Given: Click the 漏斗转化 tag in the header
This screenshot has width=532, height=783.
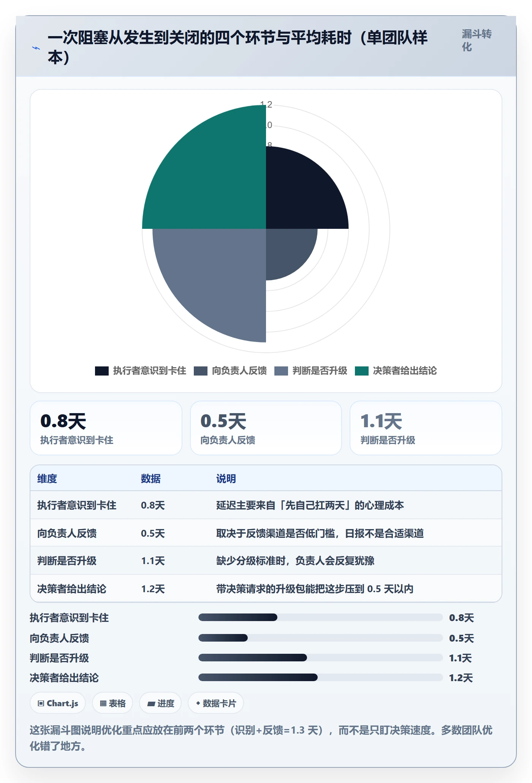Looking at the screenshot, I should tap(477, 40).
